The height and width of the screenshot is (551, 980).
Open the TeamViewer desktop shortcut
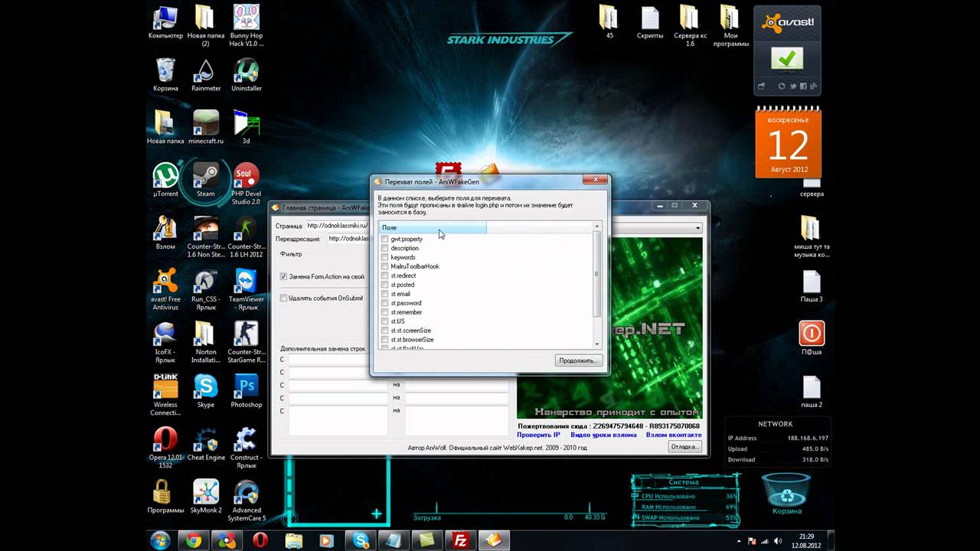(x=246, y=289)
